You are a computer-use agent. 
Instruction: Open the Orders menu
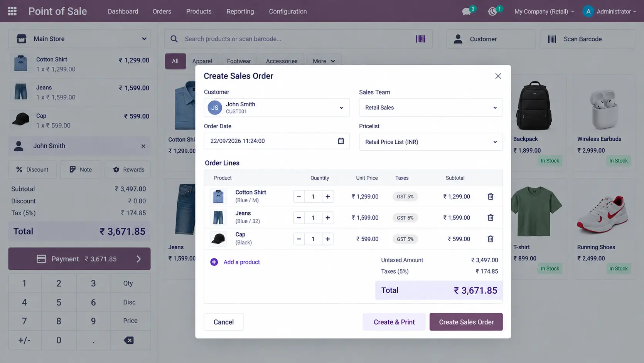coord(162,12)
